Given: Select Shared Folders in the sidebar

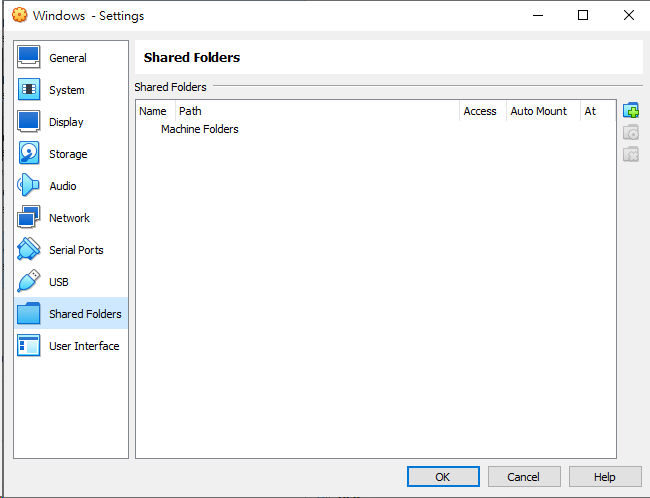Looking at the screenshot, I should click(x=84, y=314).
